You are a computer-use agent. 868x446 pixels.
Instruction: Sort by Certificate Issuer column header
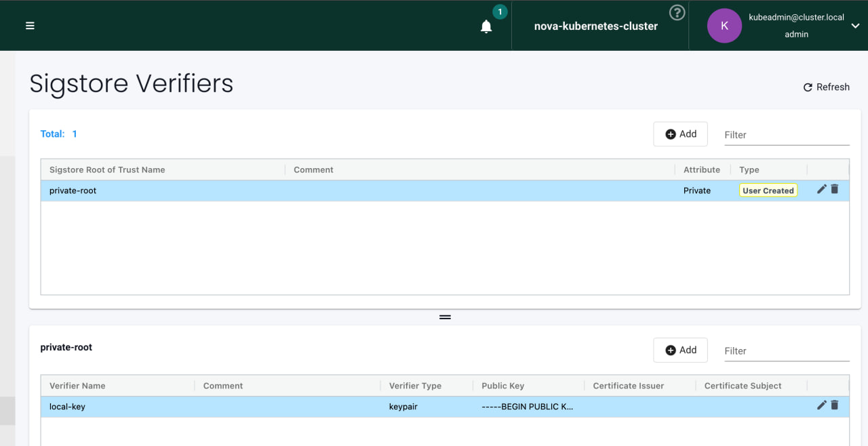[x=629, y=386]
